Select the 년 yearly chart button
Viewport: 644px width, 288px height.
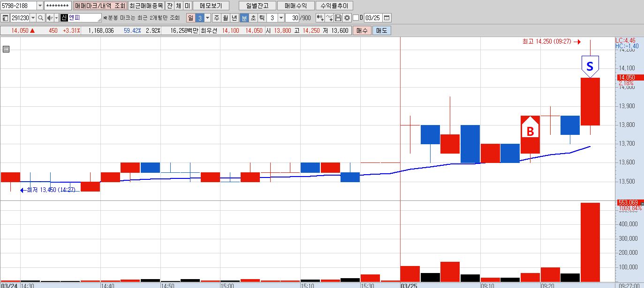click(235, 18)
